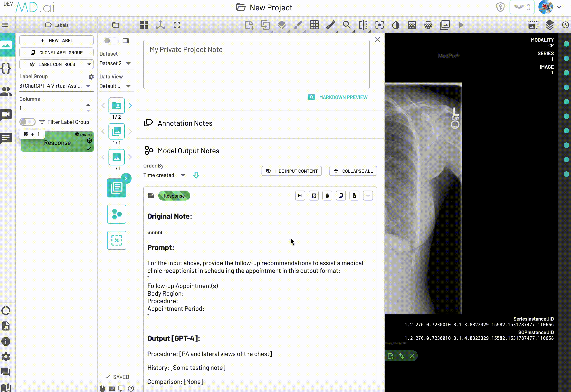Click the copy icon in Response note

click(x=340, y=196)
